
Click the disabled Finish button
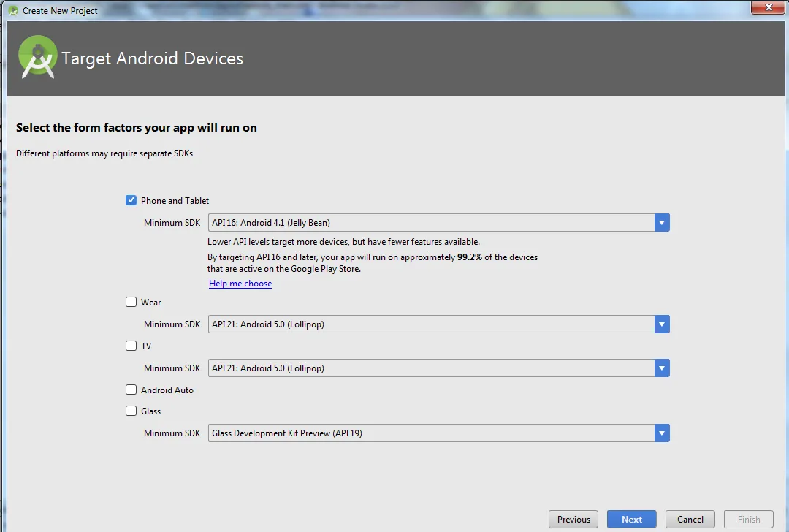748,519
